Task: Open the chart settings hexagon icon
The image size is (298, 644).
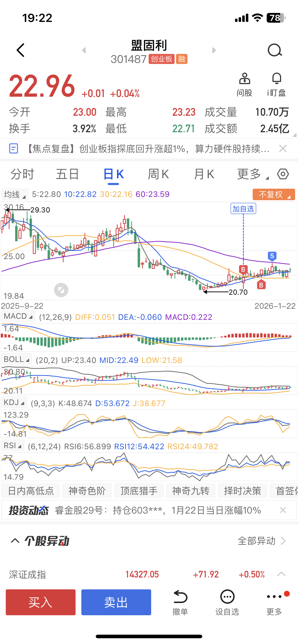Action: [283, 174]
